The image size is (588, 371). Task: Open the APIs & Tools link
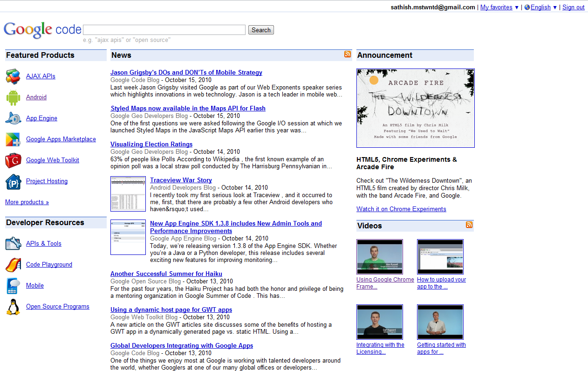(44, 243)
